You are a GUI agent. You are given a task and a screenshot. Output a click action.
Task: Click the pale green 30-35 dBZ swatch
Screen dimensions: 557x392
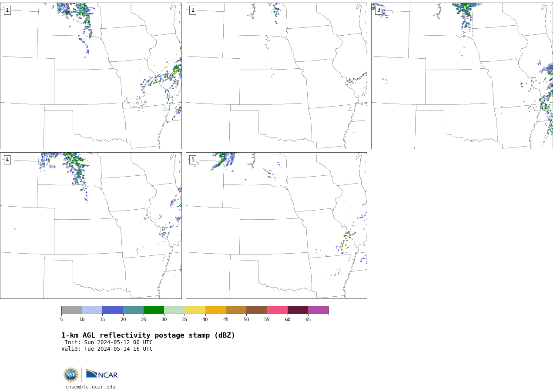[x=174, y=310]
